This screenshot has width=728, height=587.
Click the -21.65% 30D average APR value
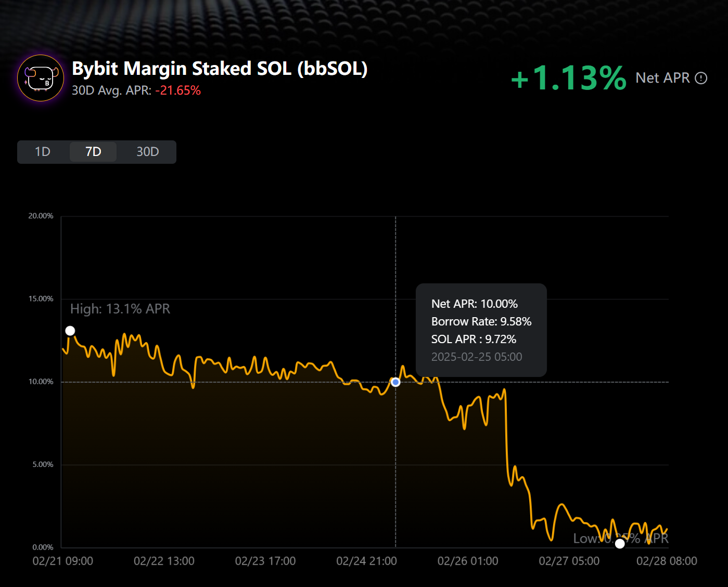pyautogui.click(x=178, y=90)
